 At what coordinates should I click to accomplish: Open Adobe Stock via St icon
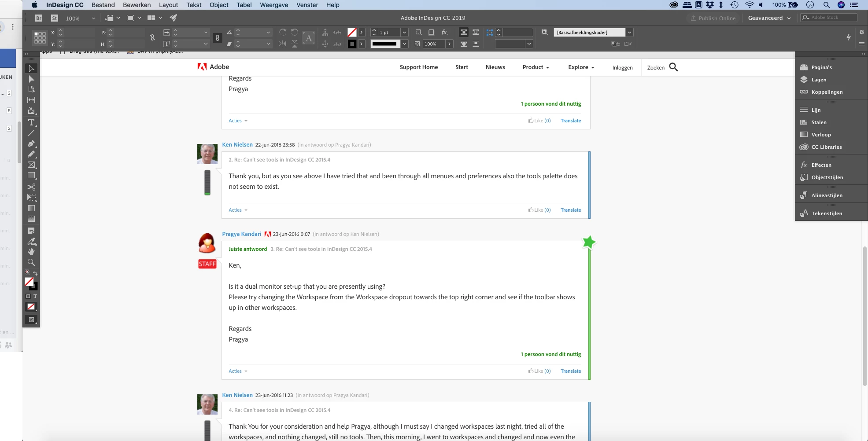[55, 18]
